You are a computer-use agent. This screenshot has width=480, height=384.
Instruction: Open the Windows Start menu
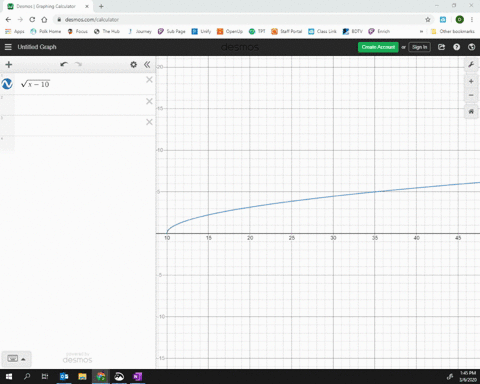pos(9,377)
